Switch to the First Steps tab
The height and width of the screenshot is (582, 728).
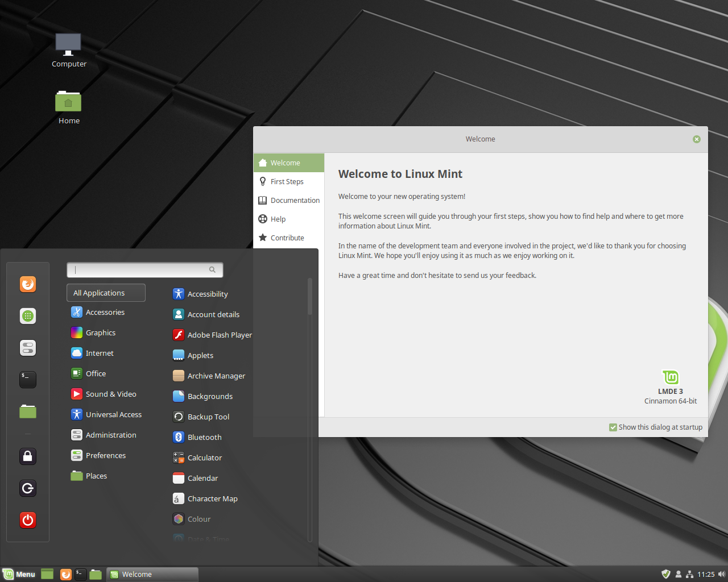289,181
